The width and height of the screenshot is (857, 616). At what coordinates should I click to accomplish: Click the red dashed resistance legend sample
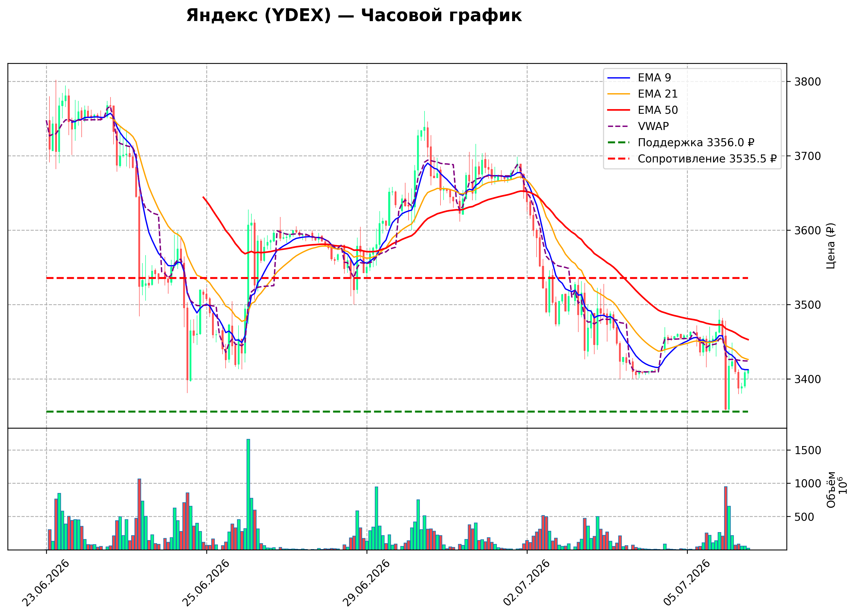click(618, 159)
